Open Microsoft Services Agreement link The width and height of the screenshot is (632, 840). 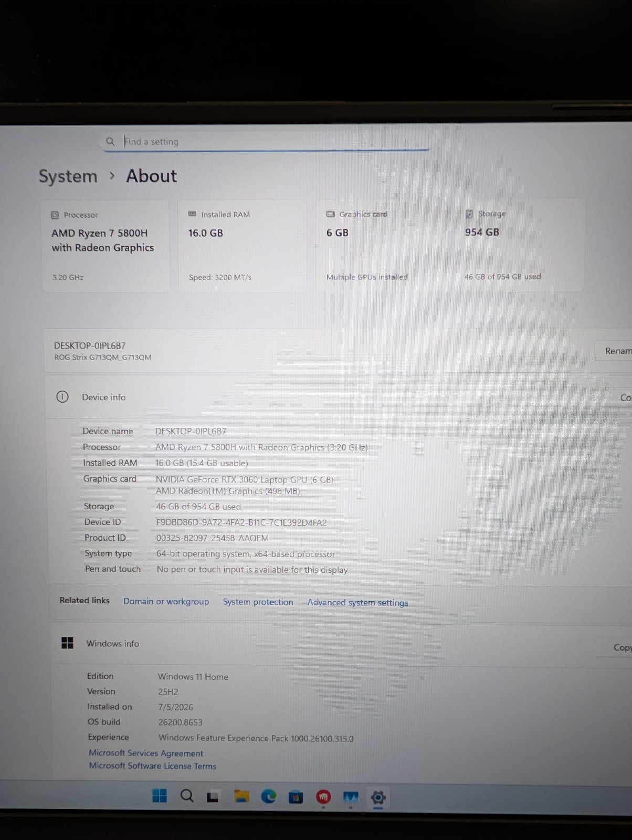[x=146, y=753]
